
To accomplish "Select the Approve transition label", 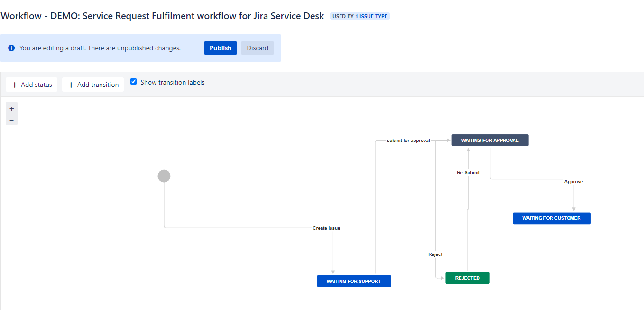I will pyautogui.click(x=573, y=182).
